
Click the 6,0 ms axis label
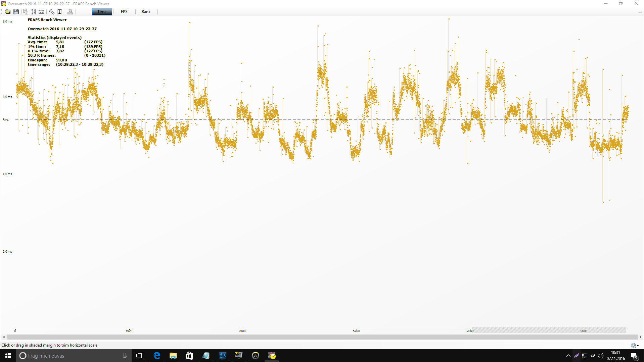point(7,97)
